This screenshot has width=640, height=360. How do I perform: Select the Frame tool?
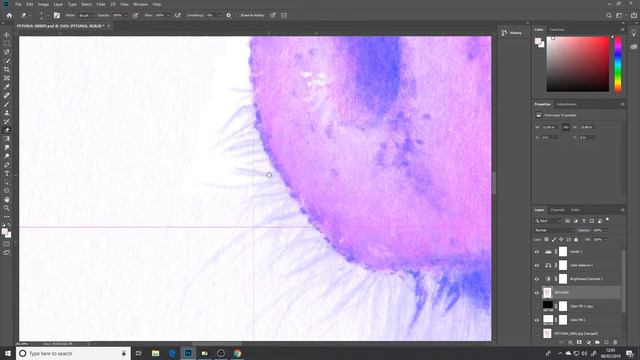click(x=7, y=78)
